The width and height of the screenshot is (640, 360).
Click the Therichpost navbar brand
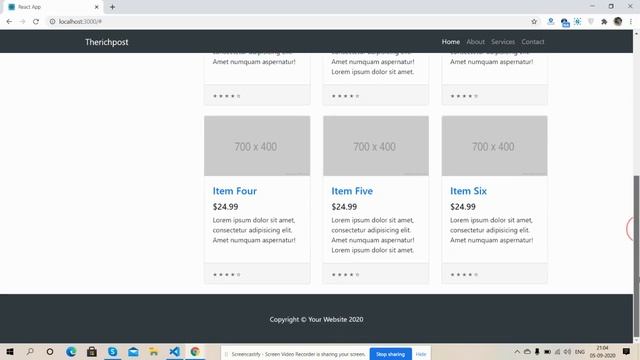tap(107, 42)
